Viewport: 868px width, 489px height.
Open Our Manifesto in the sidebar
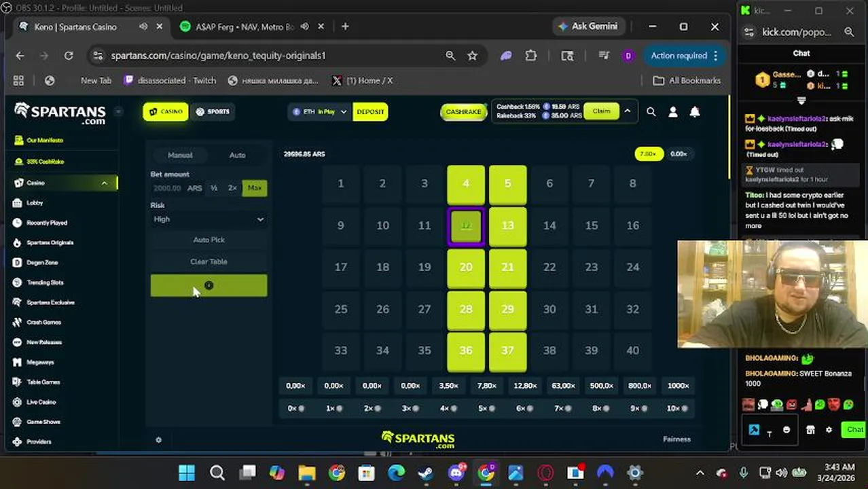45,141
